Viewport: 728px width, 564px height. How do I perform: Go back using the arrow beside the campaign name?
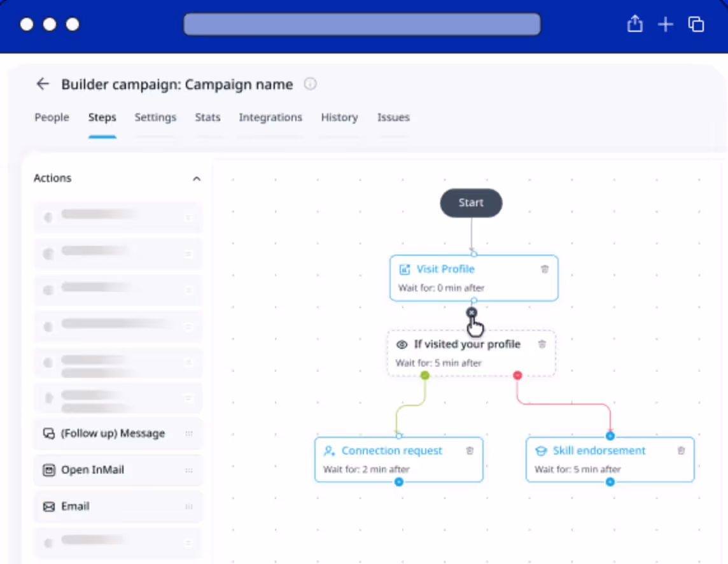coord(42,83)
